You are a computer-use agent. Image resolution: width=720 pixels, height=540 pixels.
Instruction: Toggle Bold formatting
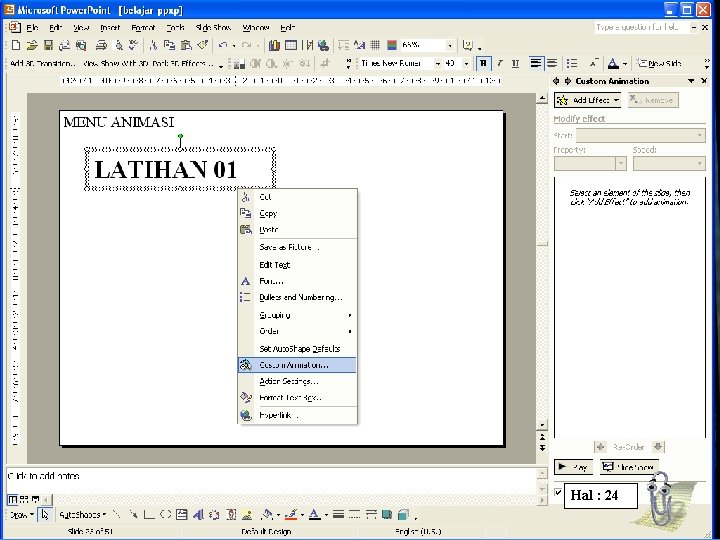click(x=483, y=63)
